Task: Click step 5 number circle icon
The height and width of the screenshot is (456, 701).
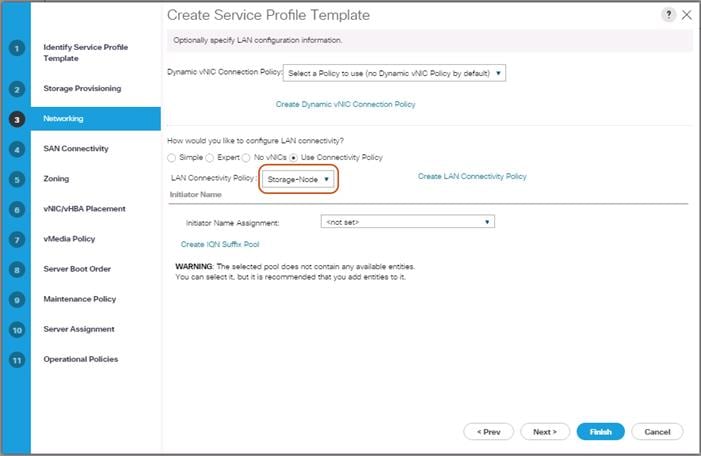Action: [x=16, y=179]
